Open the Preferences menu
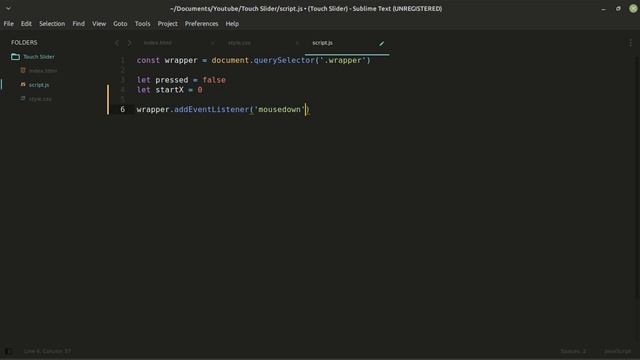 pyautogui.click(x=201, y=24)
